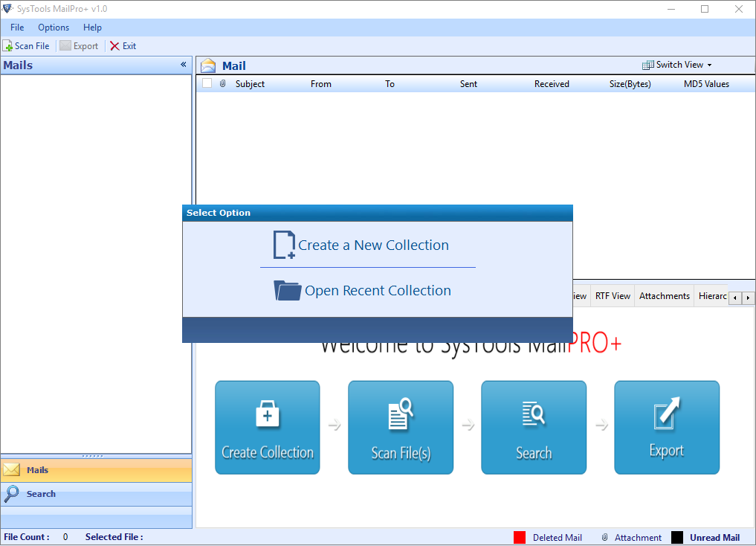756x546 pixels.
Task: Open the Switch View dropdown arrow
Action: 709,65
